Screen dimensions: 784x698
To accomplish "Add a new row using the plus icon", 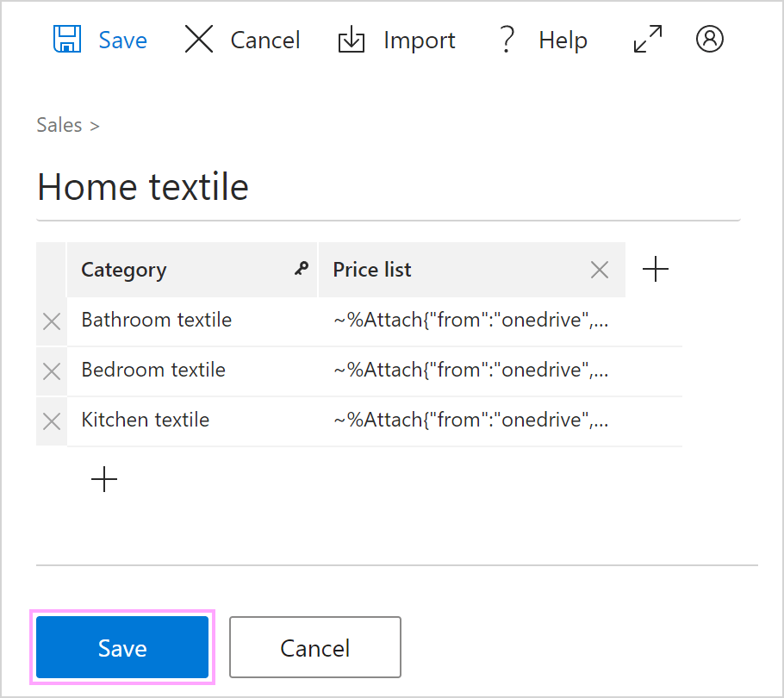I will pos(103,479).
